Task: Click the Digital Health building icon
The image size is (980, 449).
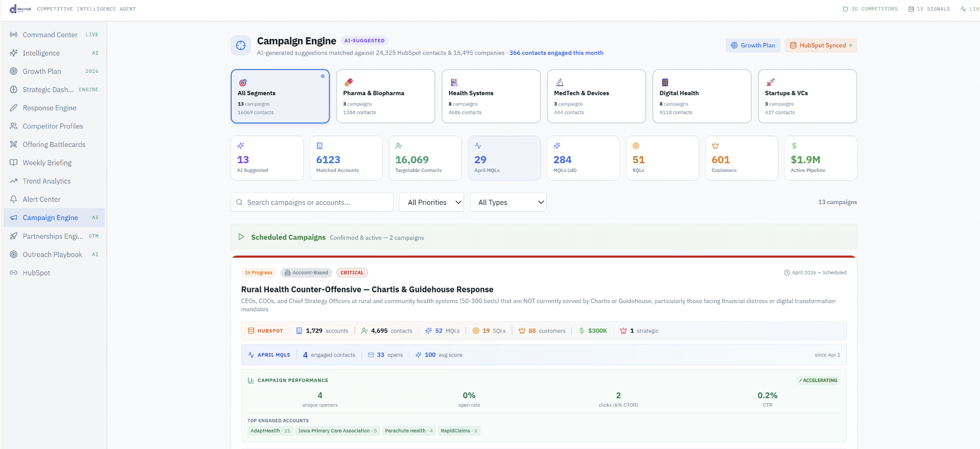Action: tap(665, 82)
